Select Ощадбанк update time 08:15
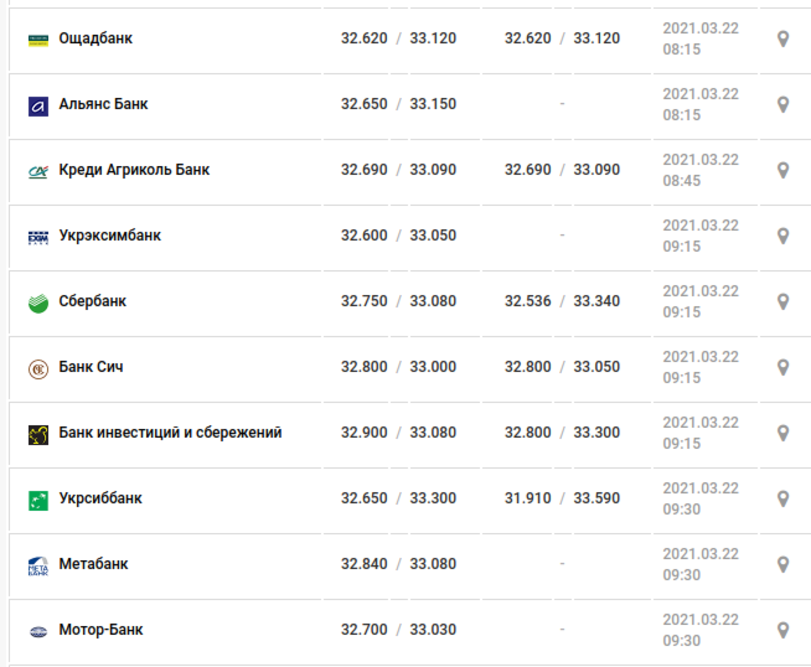The height and width of the screenshot is (667, 811). coord(682,49)
